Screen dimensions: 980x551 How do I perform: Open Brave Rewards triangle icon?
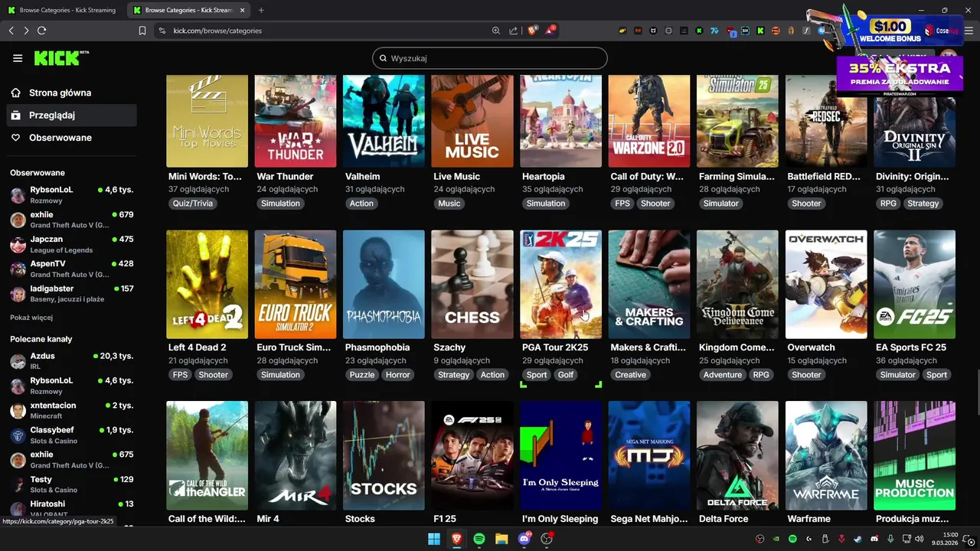click(x=550, y=31)
